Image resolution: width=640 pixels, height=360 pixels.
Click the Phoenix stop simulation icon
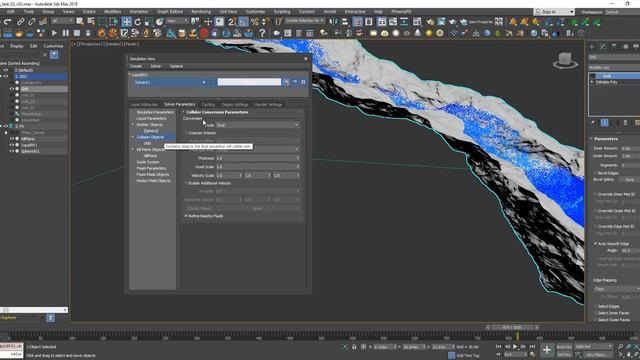pos(77,33)
